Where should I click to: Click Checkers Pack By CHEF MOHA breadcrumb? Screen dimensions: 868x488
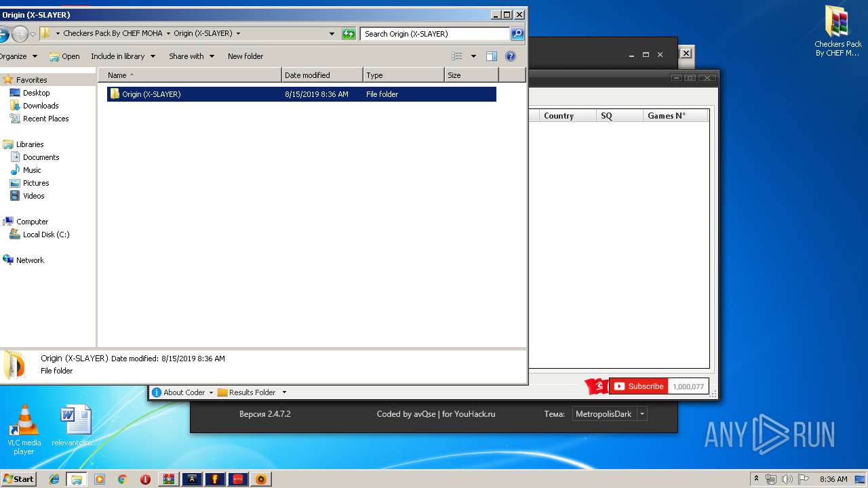pyautogui.click(x=113, y=33)
